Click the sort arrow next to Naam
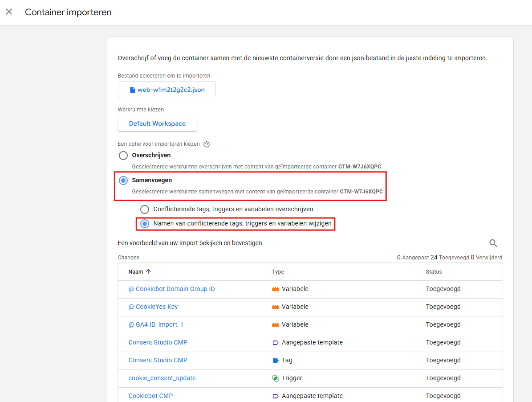This screenshot has width=532, height=402. tap(148, 271)
